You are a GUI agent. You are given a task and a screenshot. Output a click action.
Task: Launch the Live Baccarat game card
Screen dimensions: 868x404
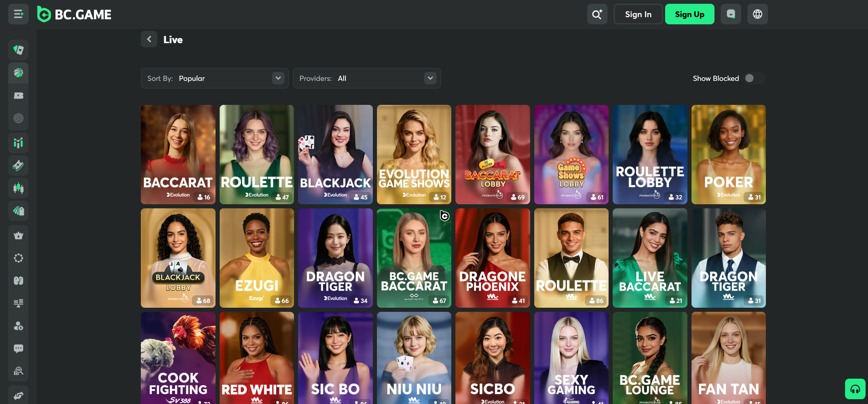pos(650,258)
